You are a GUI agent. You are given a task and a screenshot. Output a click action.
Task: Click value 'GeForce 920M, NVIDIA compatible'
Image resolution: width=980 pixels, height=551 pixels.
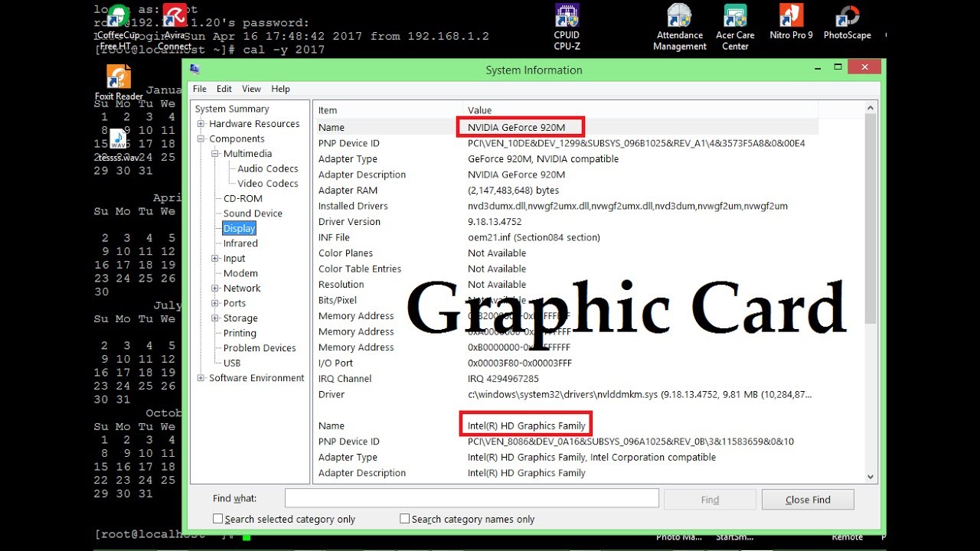(543, 159)
